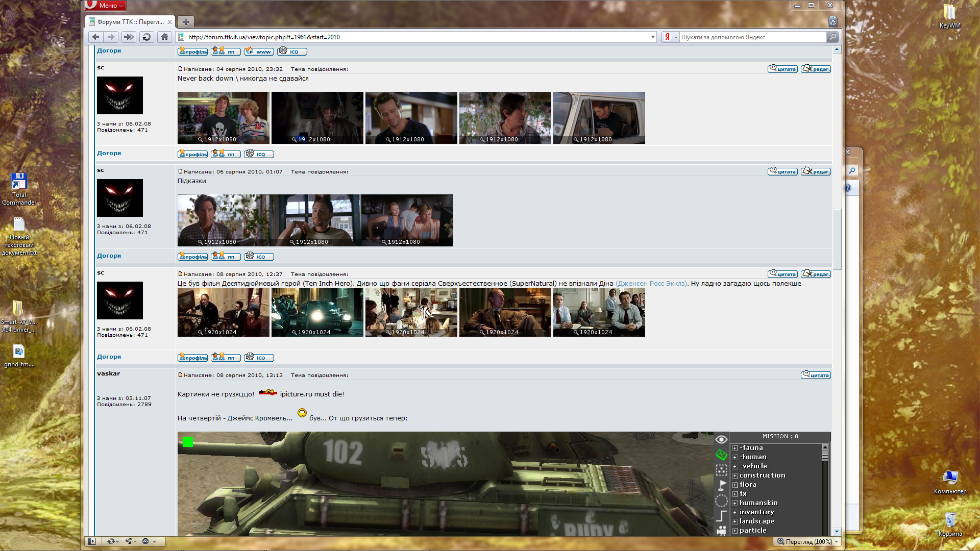This screenshot has width=980, height=551.
Task: Click the search magnifier button
Action: point(832,37)
